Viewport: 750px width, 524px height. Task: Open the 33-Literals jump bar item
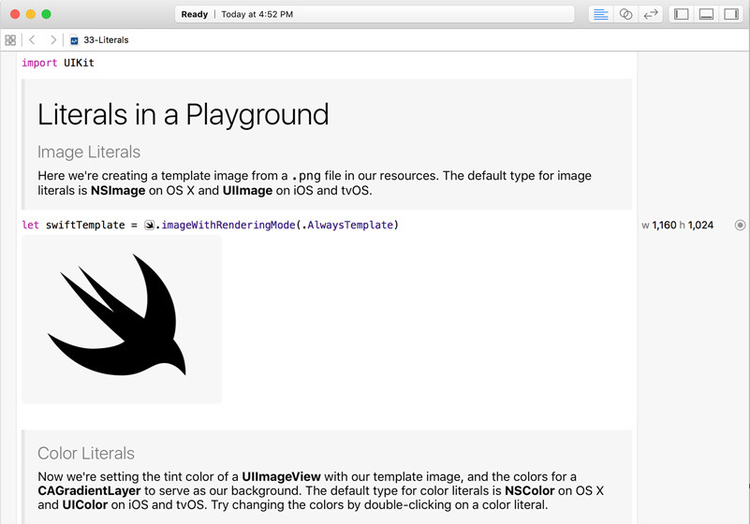[x=106, y=40]
